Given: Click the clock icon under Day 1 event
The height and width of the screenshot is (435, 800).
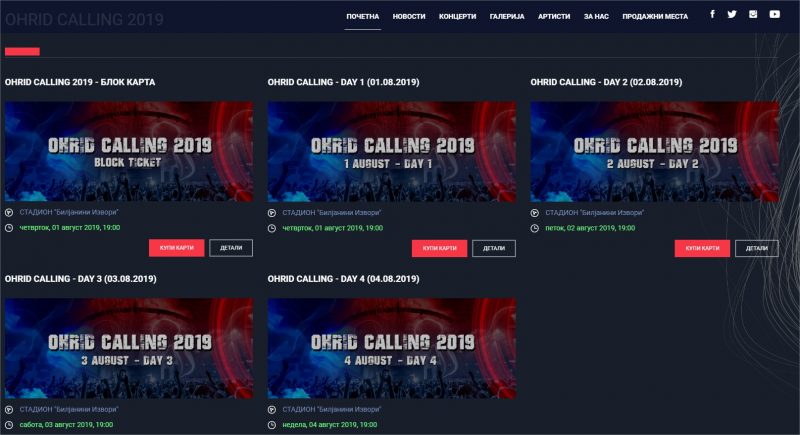Looking at the screenshot, I should tap(272, 228).
